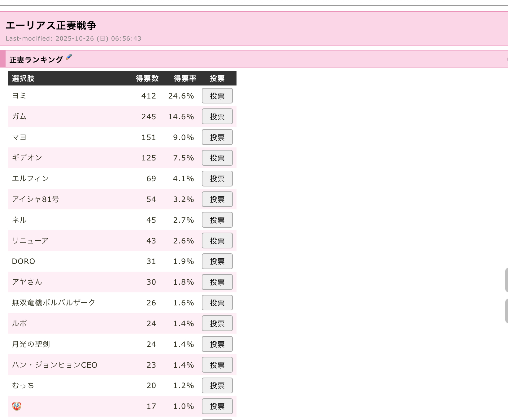Image resolution: width=508 pixels, height=420 pixels.
Task: Cast a vote for マヨ
Action: pos(217,137)
